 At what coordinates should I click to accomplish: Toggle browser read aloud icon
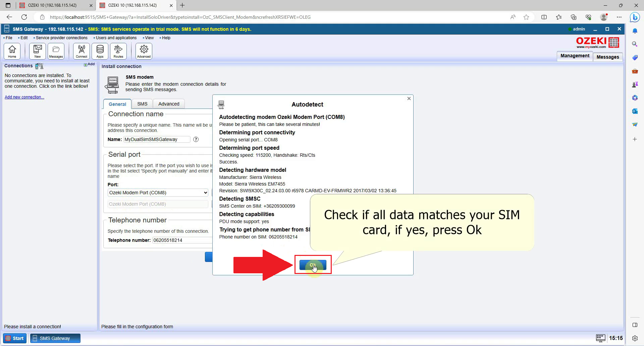coord(513,17)
